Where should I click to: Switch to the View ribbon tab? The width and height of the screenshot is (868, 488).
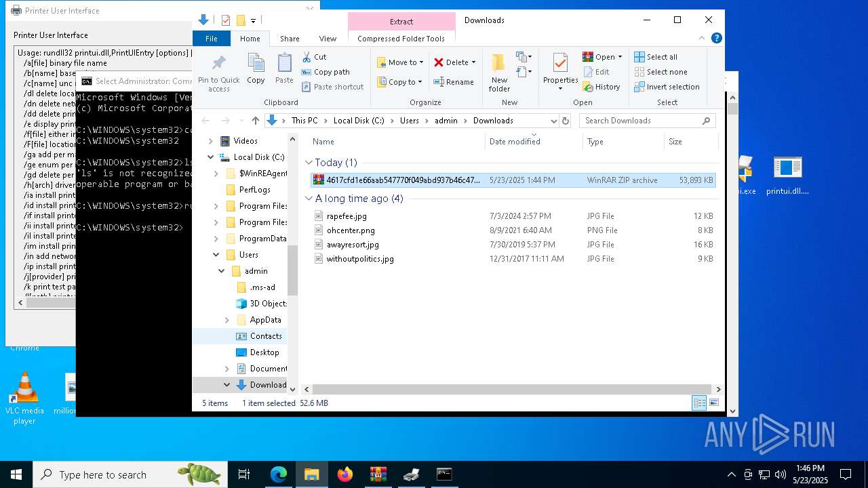point(328,39)
